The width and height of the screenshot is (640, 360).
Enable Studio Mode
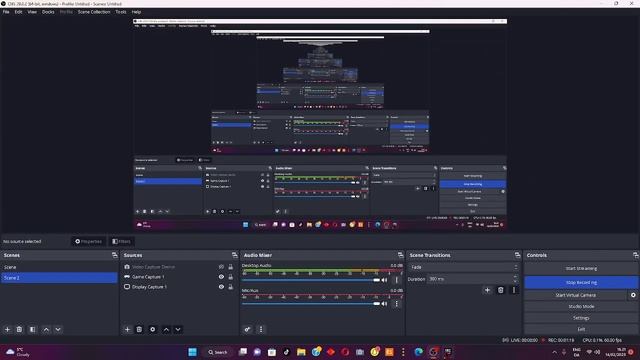tap(581, 307)
